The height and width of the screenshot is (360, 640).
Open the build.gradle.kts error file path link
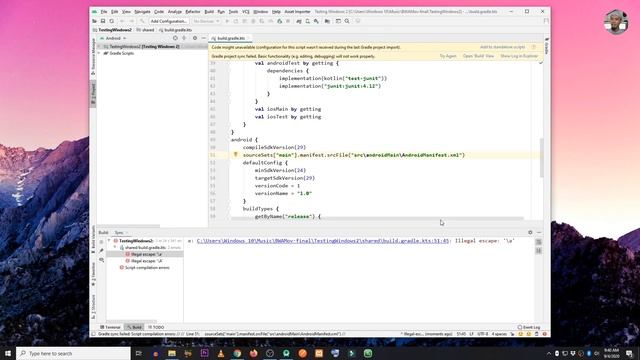(322, 241)
